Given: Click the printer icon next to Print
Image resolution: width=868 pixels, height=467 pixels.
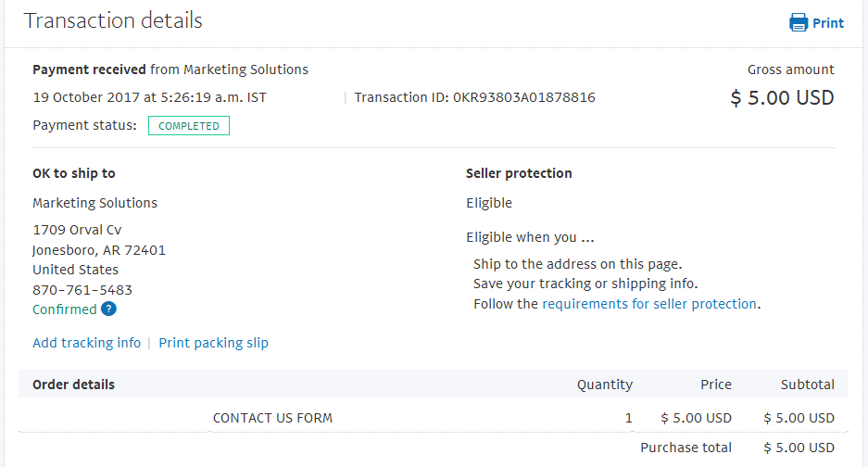Looking at the screenshot, I should coord(799,23).
